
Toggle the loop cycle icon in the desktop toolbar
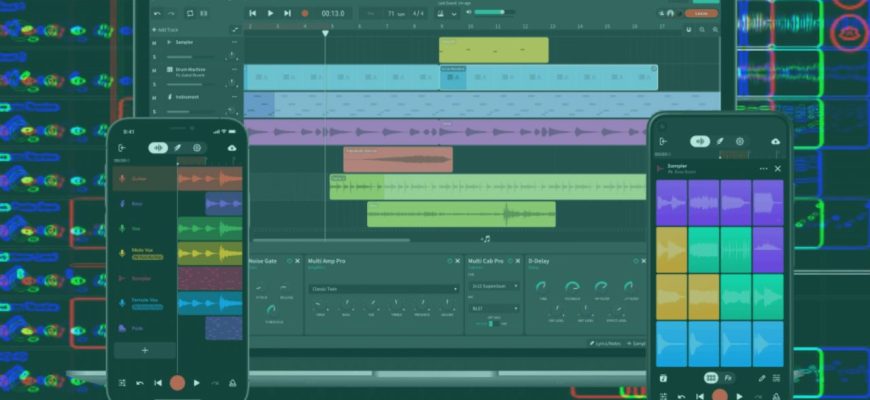190,13
